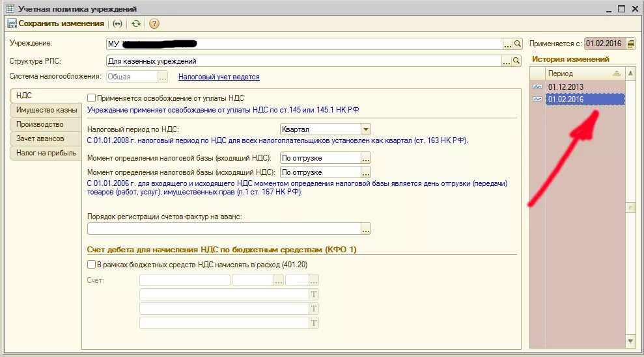Click the Налоговый учет ведется link

click(219, 77)
